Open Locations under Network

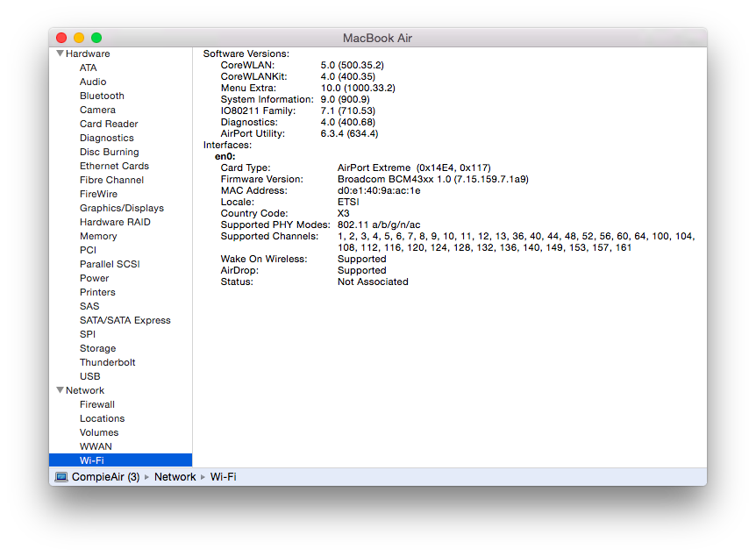point(103,418)
